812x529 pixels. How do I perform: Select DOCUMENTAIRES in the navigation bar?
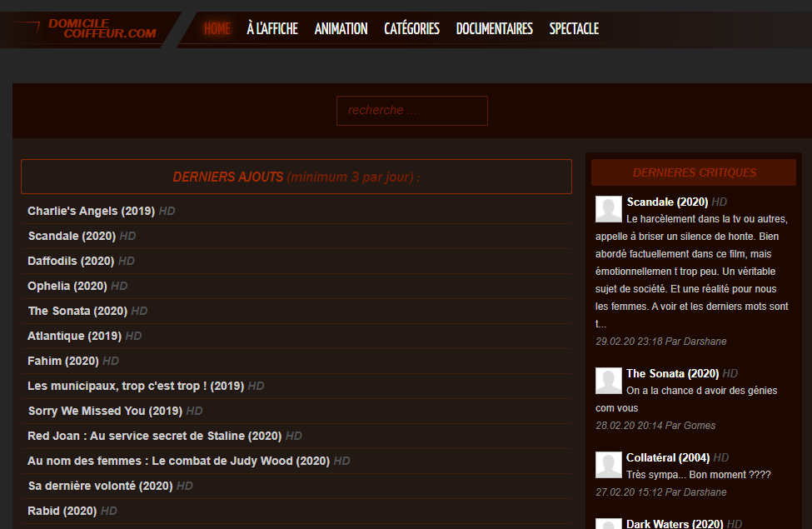[494, 28]
